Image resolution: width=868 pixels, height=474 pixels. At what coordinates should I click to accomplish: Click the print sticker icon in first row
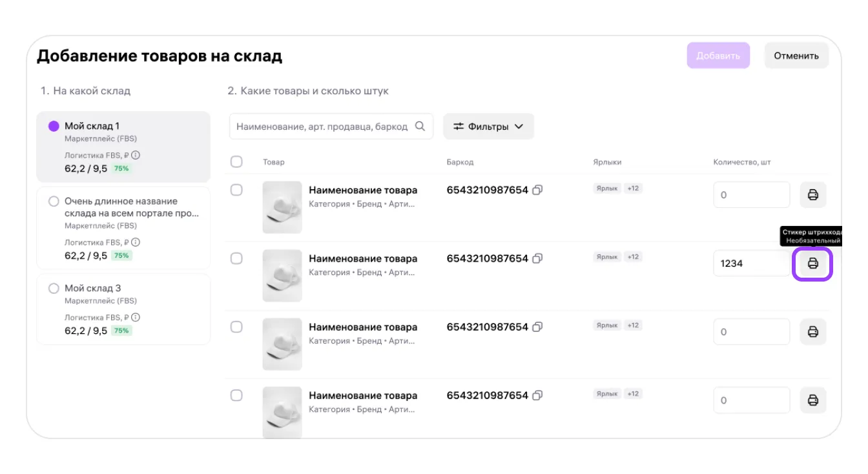[x=812, y=194]
